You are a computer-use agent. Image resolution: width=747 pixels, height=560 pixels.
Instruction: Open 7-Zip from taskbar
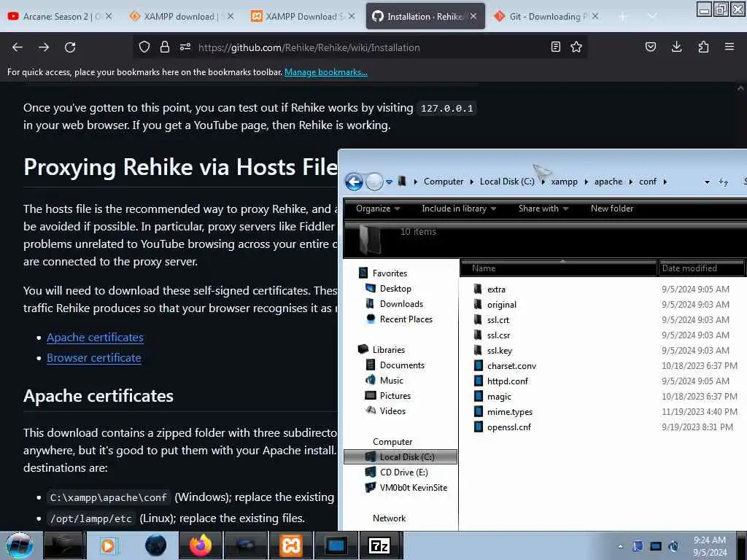[379, 545]
